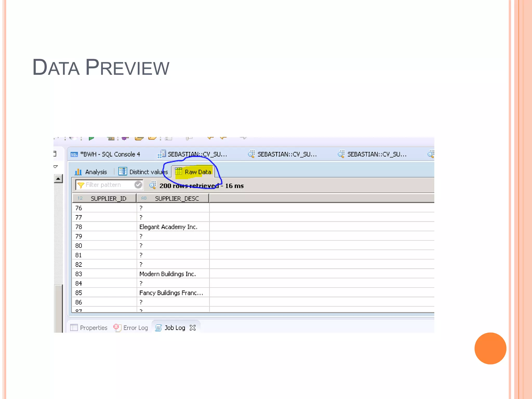Click the Job Log icon
This screenshot has height=399, width=532.
point(158,328)
